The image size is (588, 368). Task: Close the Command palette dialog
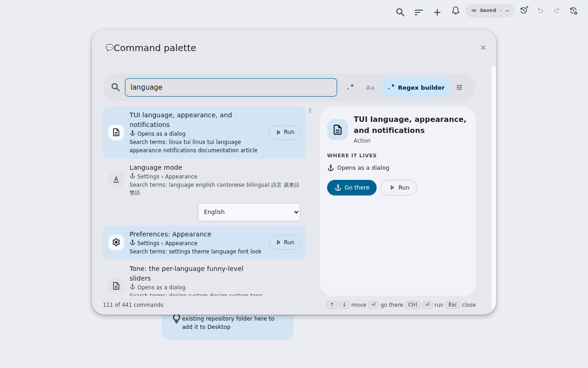coord(483,48)
